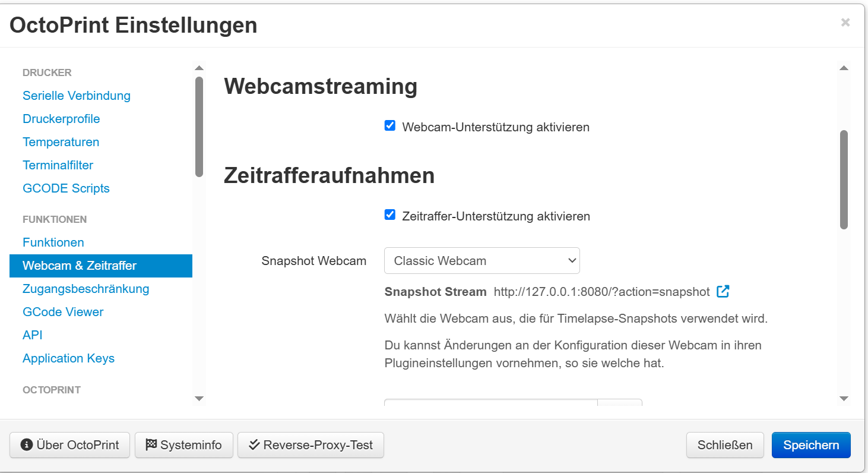Open Funktionen settings page
868x473 pixels.
click(53, 242)
